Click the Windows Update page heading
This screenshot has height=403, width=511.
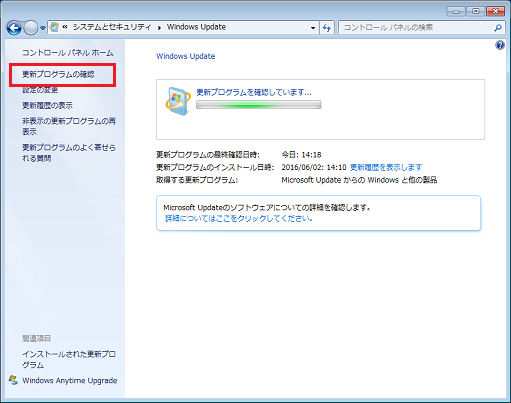click(x=186, y=56)
